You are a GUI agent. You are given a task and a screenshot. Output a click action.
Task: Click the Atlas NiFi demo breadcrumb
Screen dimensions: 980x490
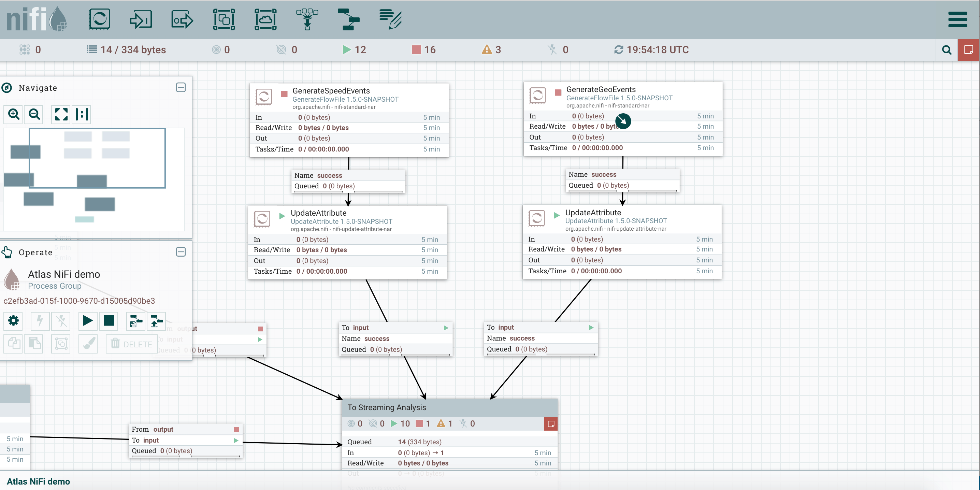tap(39, 481)
